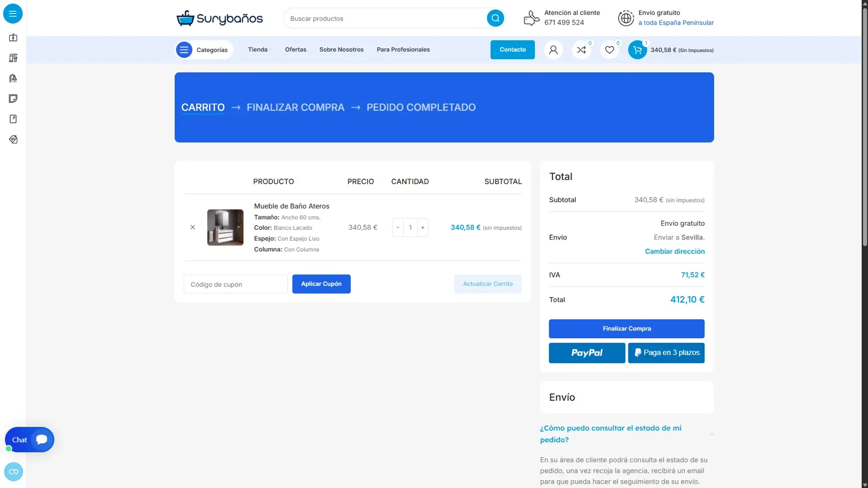The width and height of the screenshot is (868, 488).
Task: Open the Chat widget bubble
Action: tap(29, 439)
